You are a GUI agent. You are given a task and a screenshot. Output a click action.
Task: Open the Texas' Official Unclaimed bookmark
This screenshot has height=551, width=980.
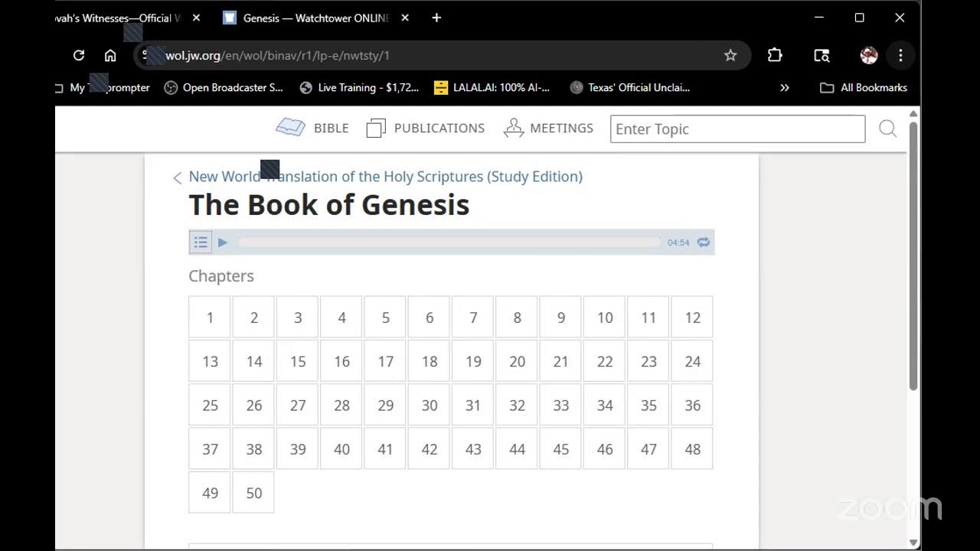click(630, 88)
